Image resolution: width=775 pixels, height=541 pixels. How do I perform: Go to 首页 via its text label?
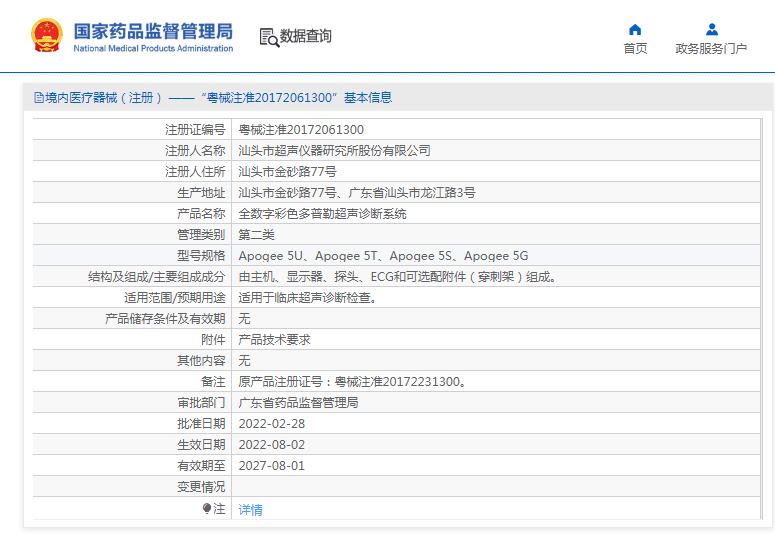[635, 49]
